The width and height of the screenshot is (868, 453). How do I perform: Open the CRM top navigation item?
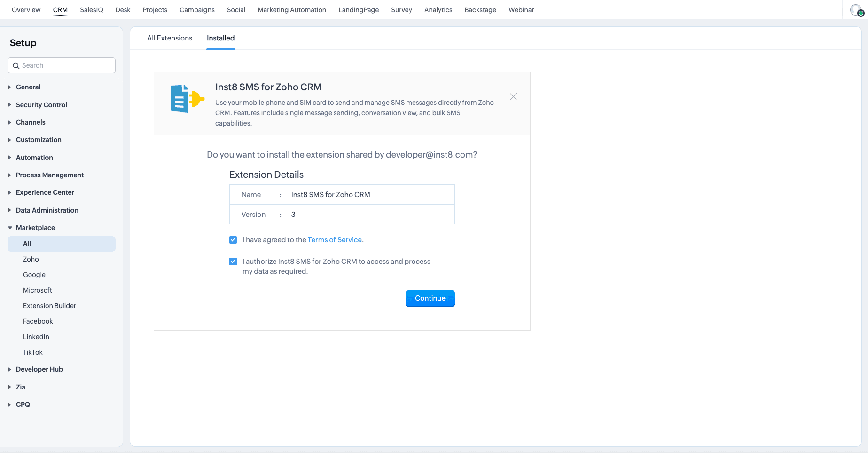pos(60,10)
